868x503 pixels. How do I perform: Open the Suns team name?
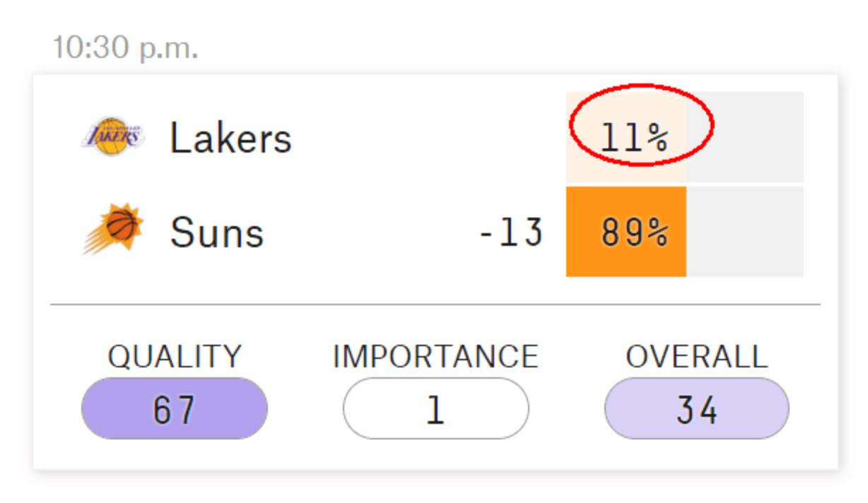(216, 232)
